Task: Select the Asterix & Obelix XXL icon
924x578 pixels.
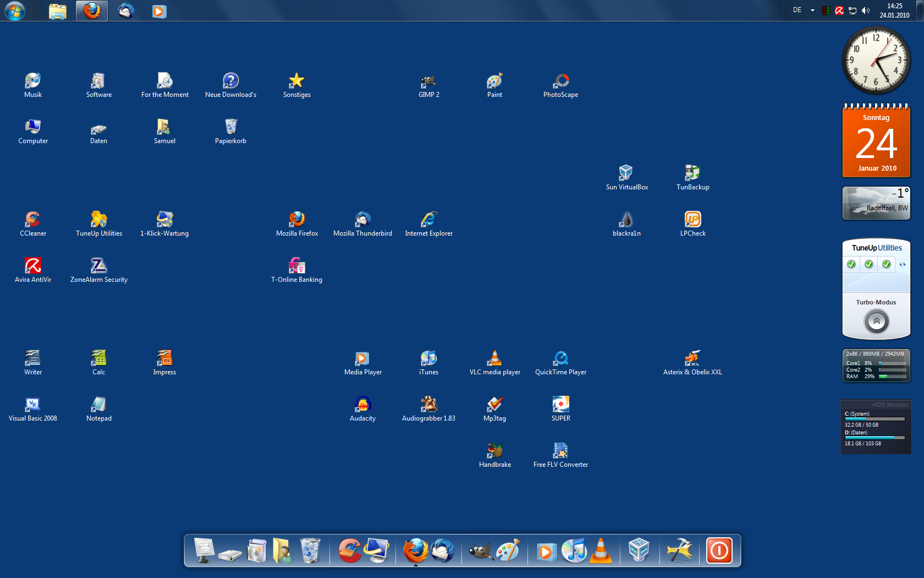Action: (x=693, y=363)
